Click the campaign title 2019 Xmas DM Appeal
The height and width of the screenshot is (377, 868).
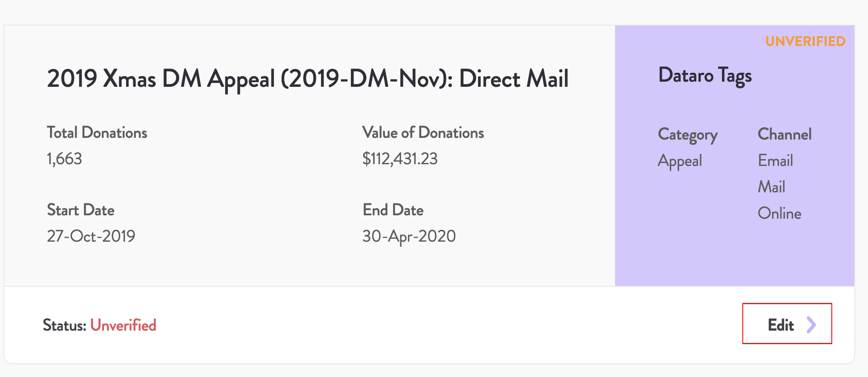click(308, 79)
